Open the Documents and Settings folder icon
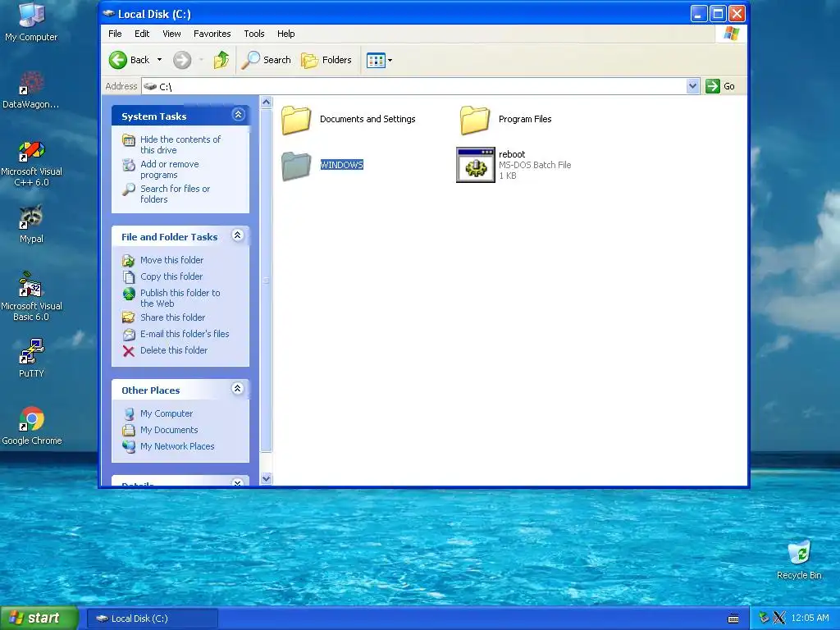The image size is (840, 630). pos(296,120)
